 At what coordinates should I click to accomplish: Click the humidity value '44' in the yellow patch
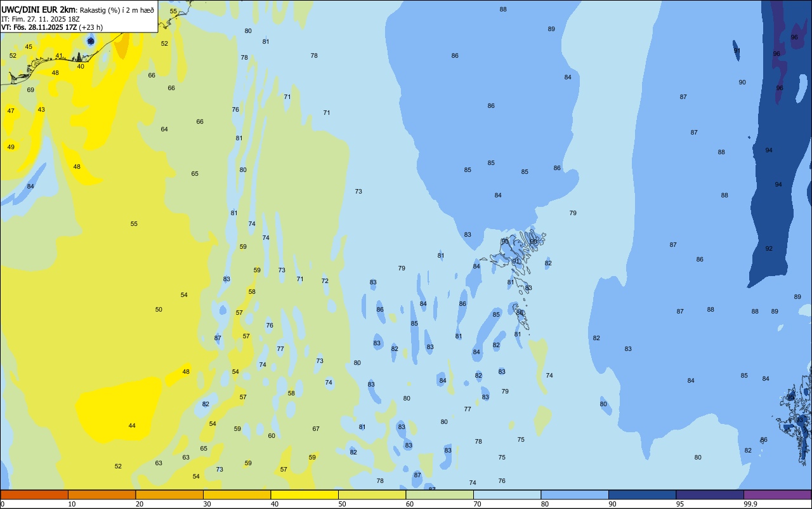132,426
